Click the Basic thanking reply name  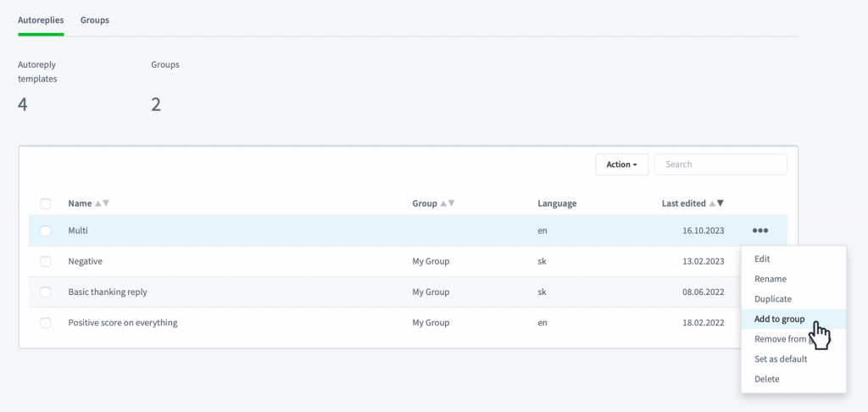[108, 292]
